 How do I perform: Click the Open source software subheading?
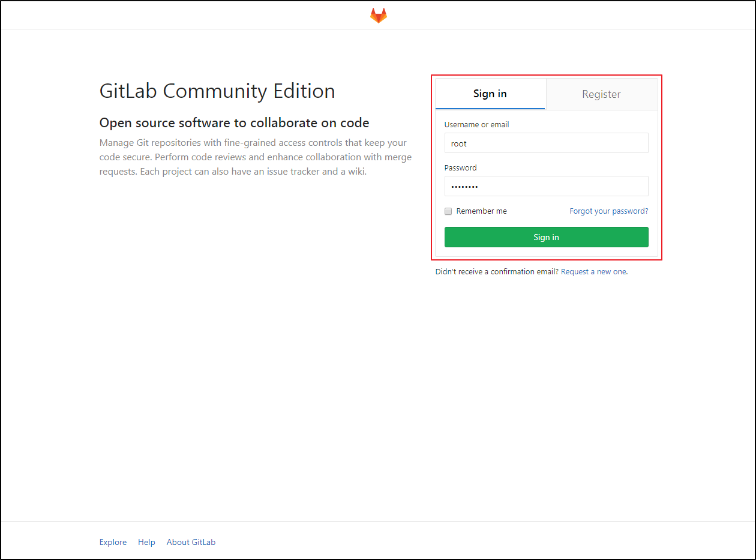234,123
